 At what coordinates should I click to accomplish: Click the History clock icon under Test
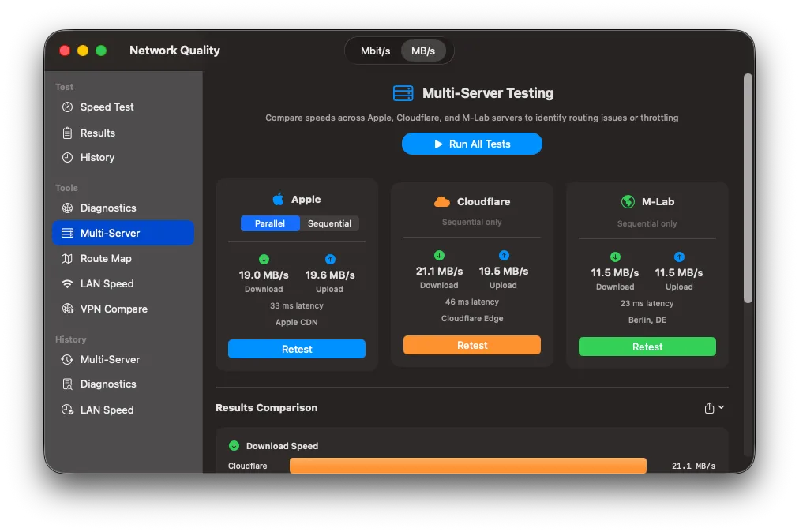[x=67, y=157]
